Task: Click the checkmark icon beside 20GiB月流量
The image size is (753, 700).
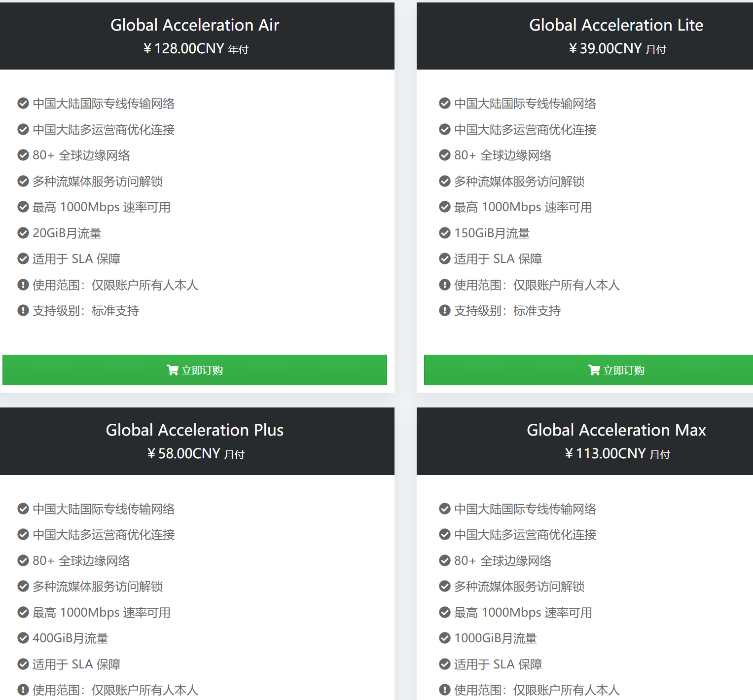Action: (x=23, y=233)
